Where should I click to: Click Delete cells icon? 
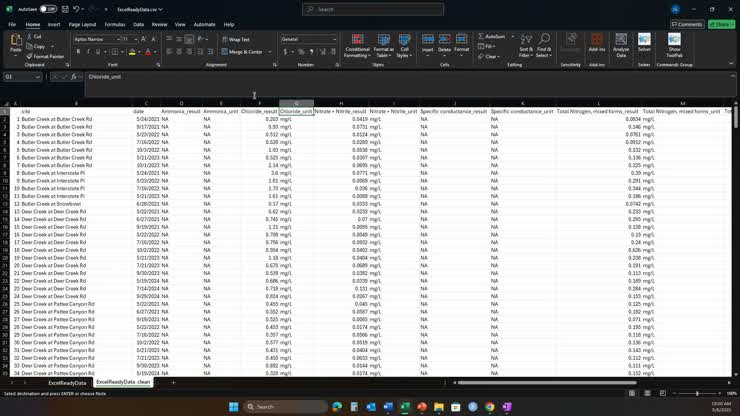click(x=444, y=40)
